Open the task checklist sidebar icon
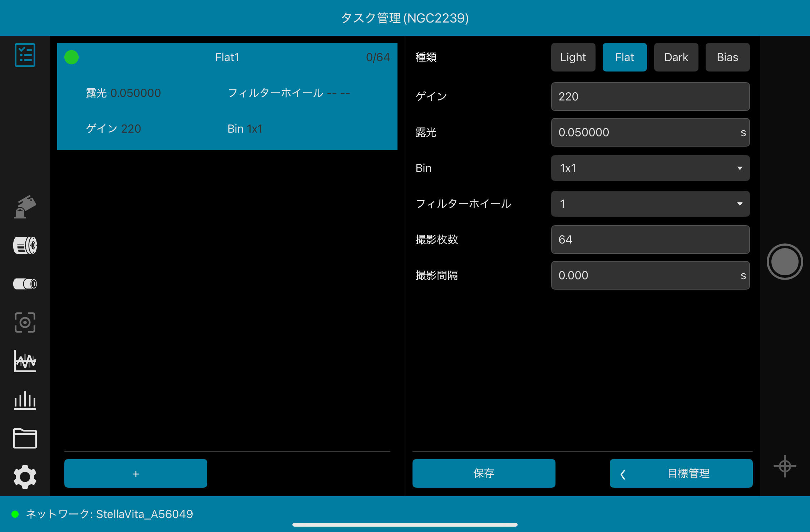The width and height of the screenshot is (810, 532). (x=25, y=55)
